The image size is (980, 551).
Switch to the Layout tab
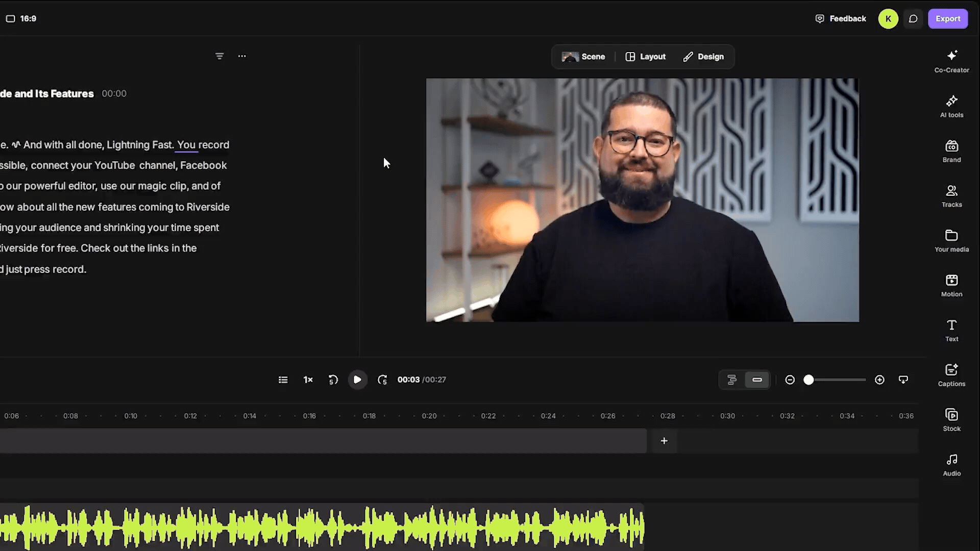click(646, 57)
